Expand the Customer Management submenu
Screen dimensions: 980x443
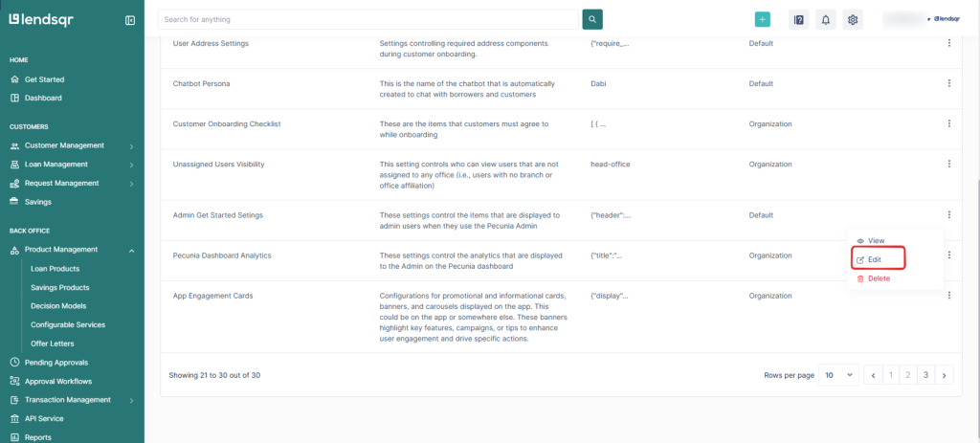point(131,146)
